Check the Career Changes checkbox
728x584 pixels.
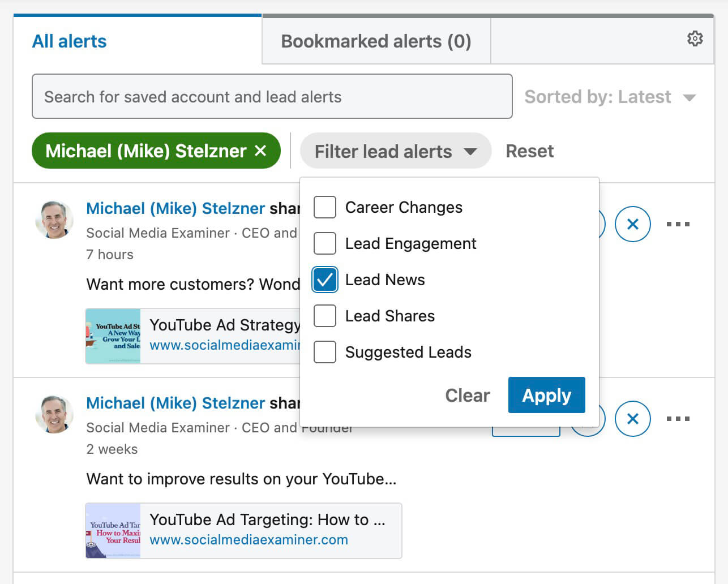tap(325, 207)
